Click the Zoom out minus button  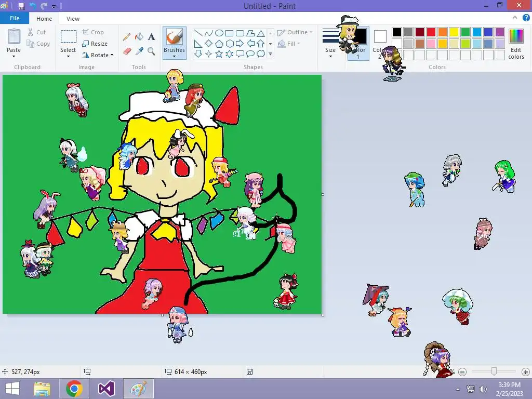462,372
